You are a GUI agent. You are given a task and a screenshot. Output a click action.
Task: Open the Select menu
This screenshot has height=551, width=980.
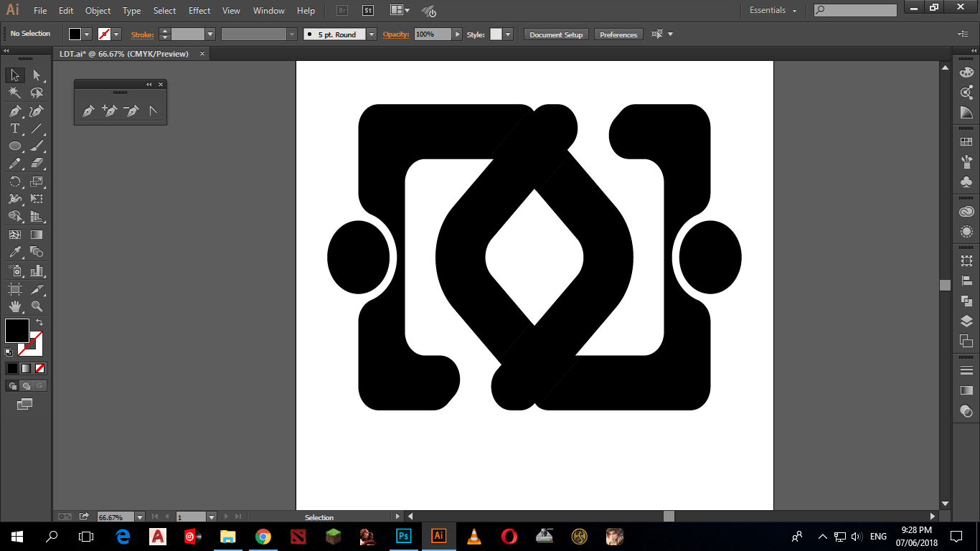[165, 11]
